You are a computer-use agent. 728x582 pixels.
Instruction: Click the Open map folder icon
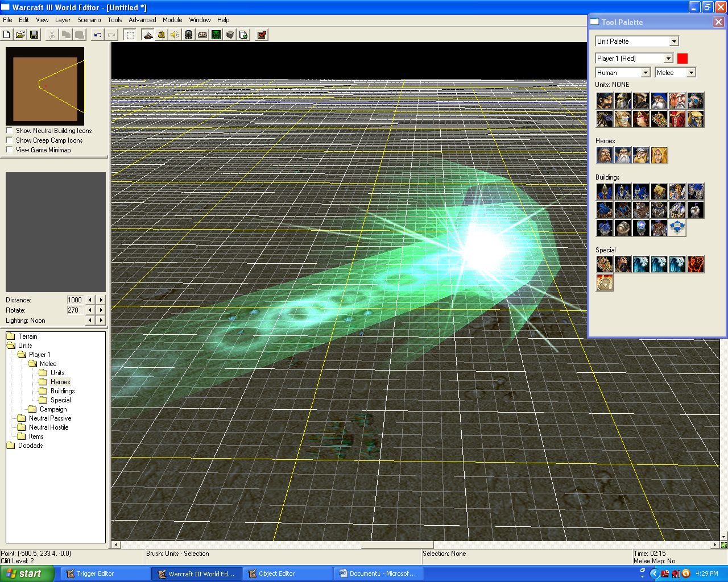(x=20, y=35)
